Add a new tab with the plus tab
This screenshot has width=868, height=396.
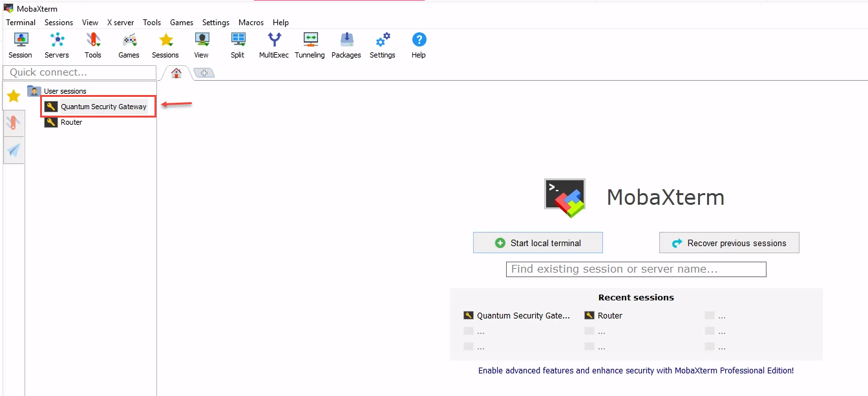204,73
